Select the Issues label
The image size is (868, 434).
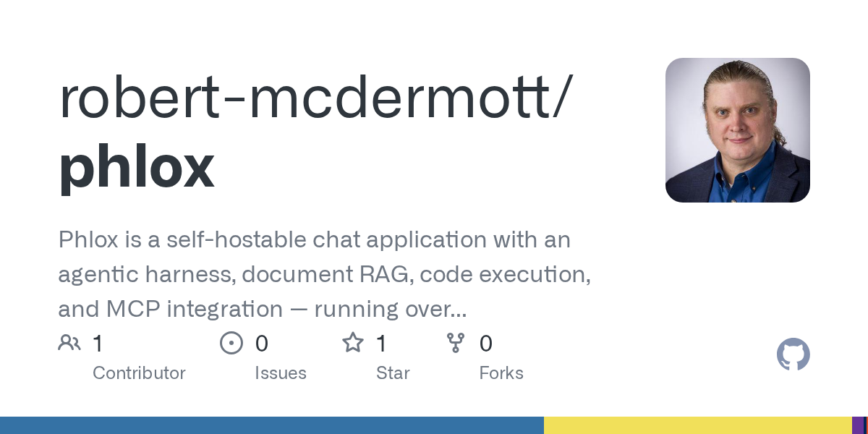[x=281, y=373]
